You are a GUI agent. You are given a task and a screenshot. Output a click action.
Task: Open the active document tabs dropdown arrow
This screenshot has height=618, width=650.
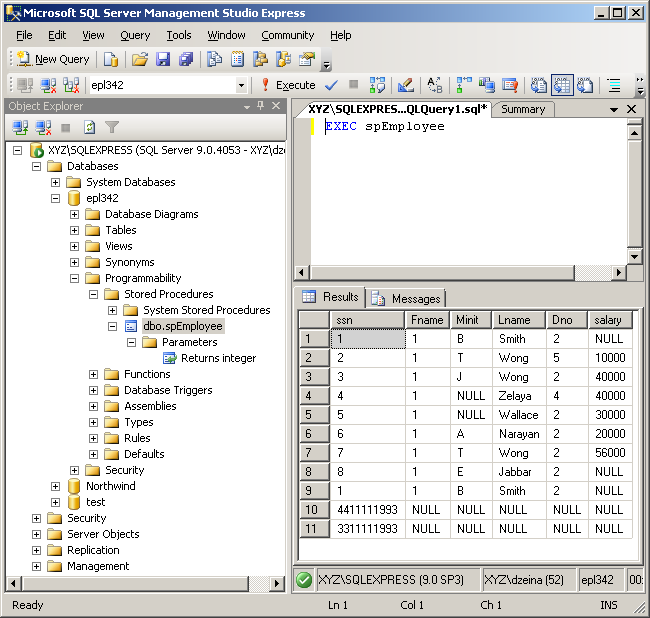(x=614, y=110)
